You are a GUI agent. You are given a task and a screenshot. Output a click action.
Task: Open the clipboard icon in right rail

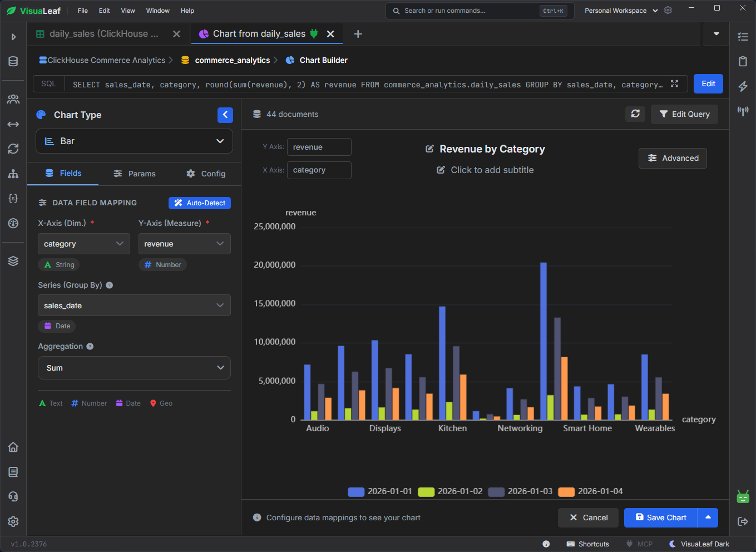743,61
